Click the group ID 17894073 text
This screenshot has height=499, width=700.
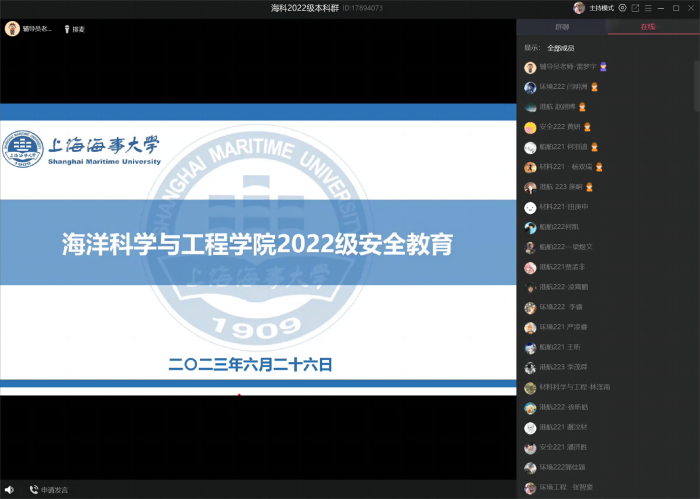pyautogui.click(x=362, y=8)
